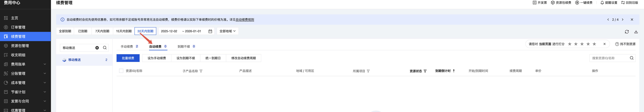Go to next announcement in the banner
The image size is (644, 112).
[622, 20]
